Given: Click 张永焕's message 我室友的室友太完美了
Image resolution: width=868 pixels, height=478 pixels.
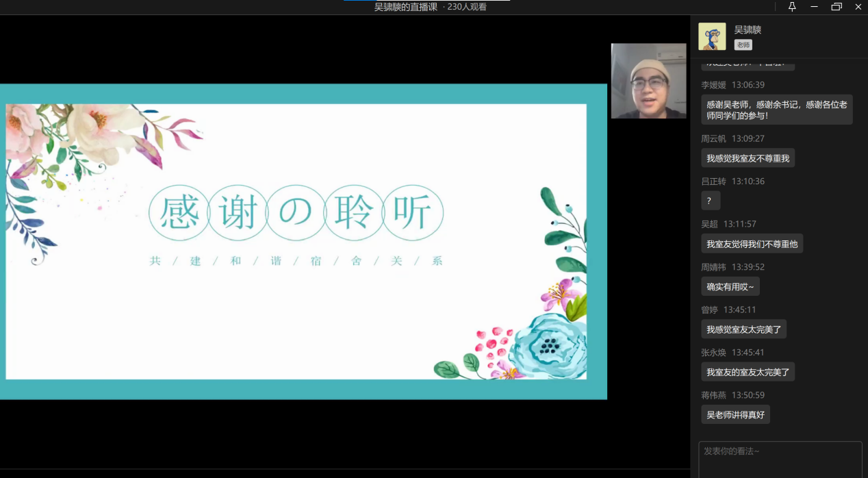Looking at the screenshot, I should tap(748, 372).
